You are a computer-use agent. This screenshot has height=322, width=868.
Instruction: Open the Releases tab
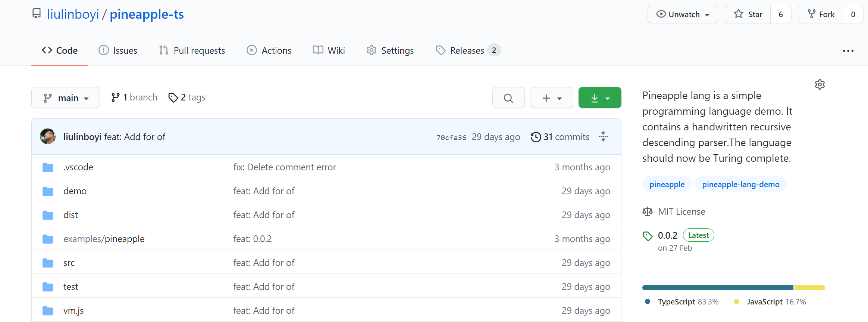tap(468, 50)
